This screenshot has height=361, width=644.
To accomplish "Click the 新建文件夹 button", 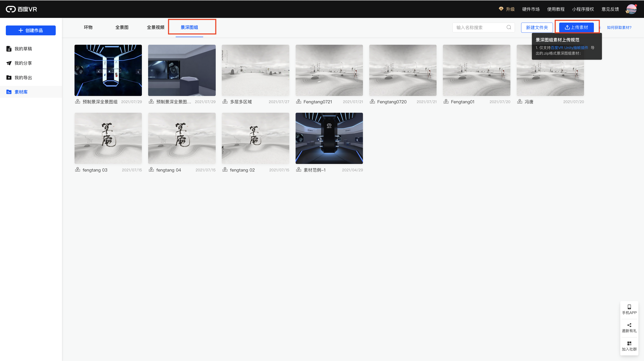I will click(x=537, y=28).
